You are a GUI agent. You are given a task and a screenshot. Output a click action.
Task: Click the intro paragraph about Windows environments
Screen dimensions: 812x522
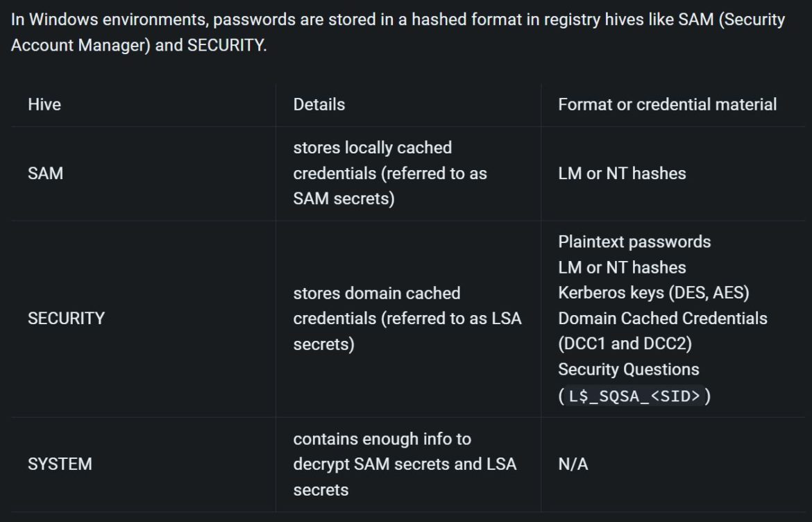398,32
